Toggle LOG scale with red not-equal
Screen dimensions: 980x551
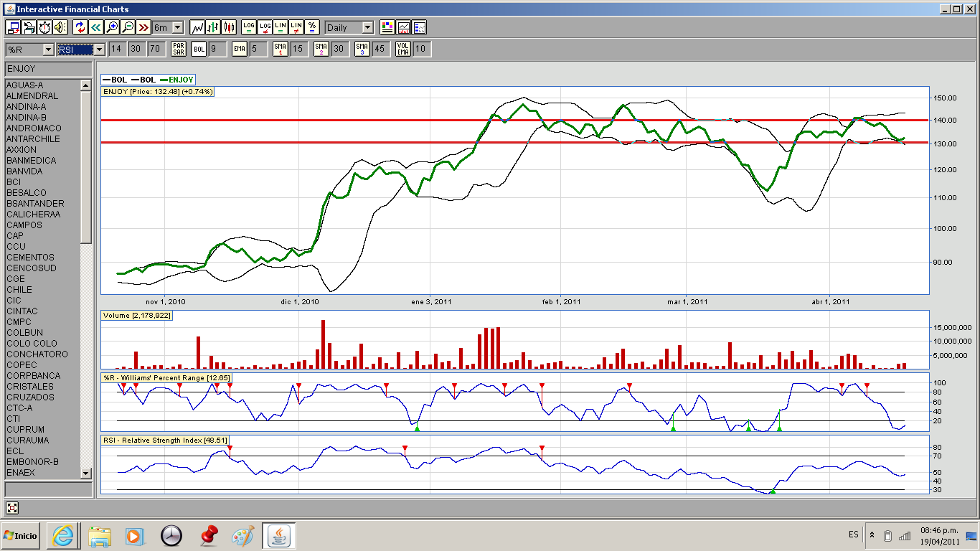pyautogui.click(x=265, y=27)
